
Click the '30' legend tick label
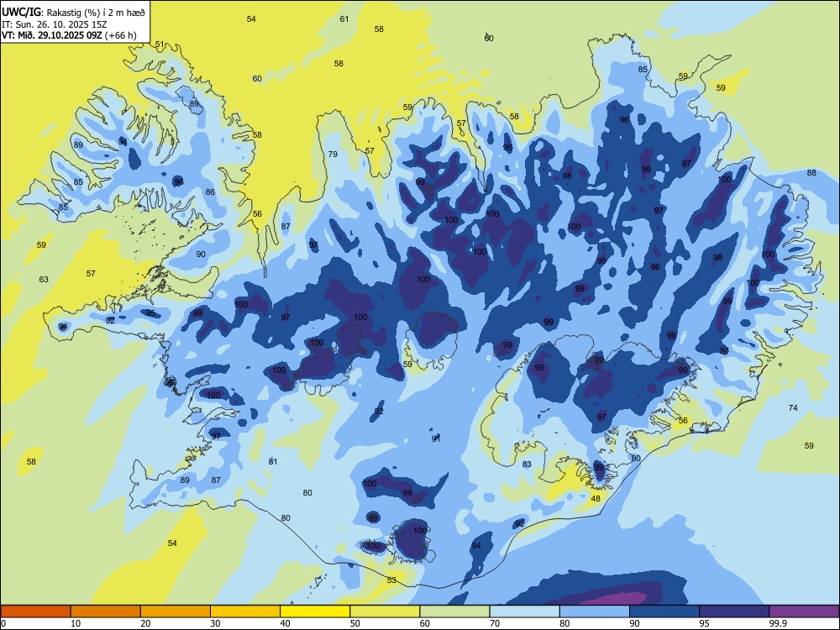coord(215,623)
